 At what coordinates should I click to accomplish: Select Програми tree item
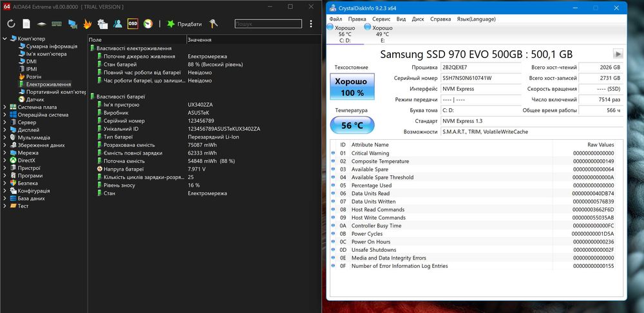coord(30,175)
